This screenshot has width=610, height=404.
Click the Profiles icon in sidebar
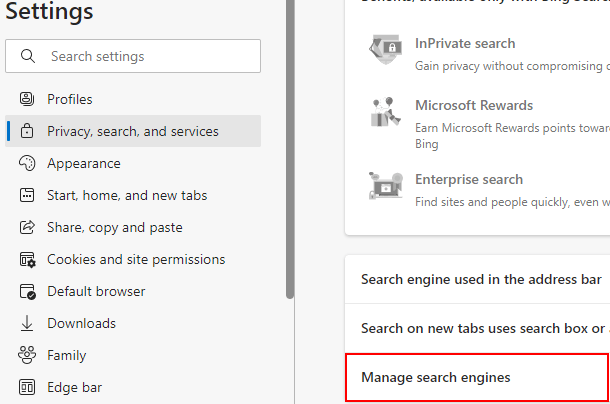click(x=28, y=99)
